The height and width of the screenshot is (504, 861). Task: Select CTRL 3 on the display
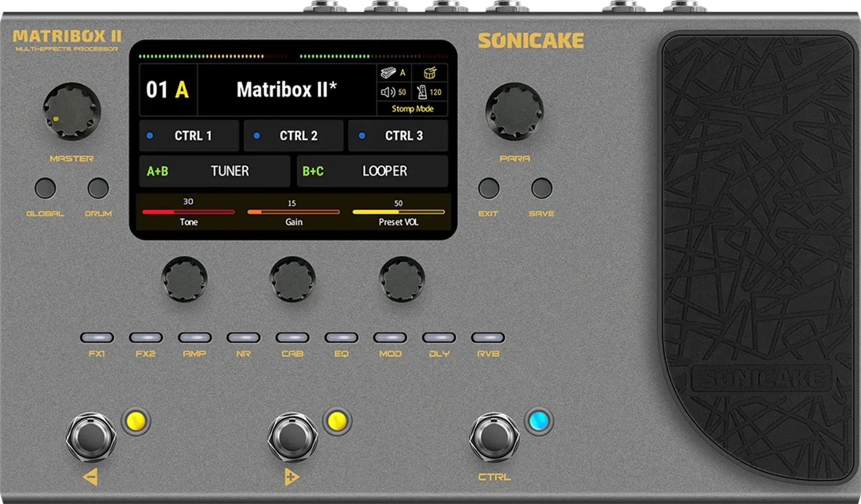(x=398, y=136)
